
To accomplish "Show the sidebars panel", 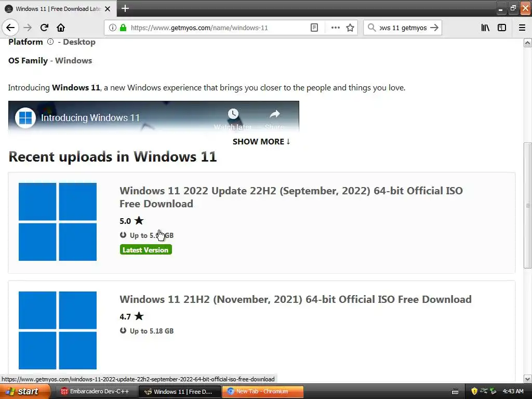I will click(502, 28).
